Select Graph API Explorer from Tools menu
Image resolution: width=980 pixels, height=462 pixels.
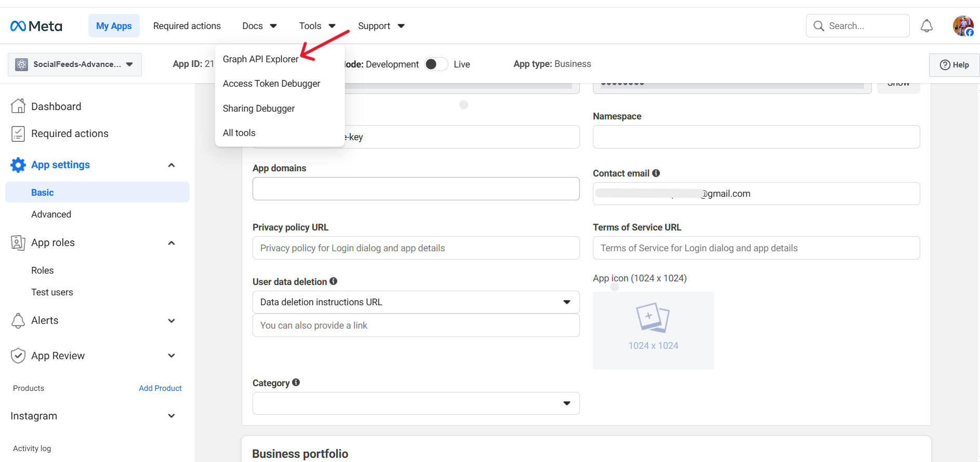(x=260, y=59)
